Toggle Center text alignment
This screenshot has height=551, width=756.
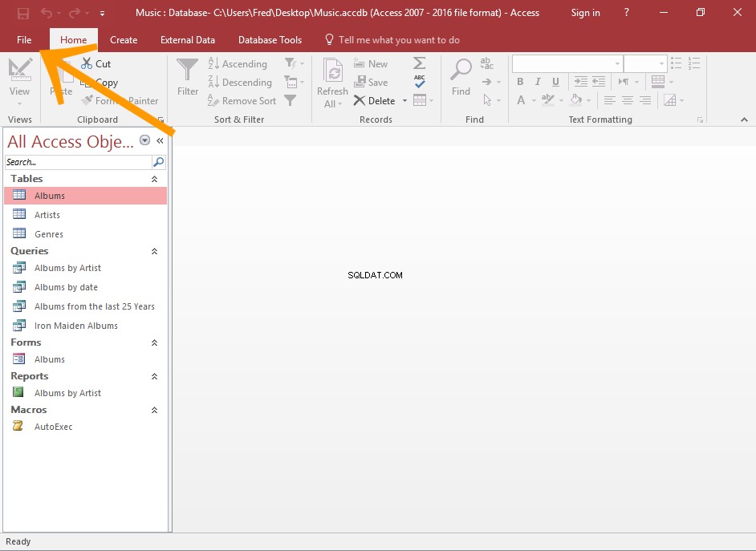pyautogui.click(x=628, y=100)
